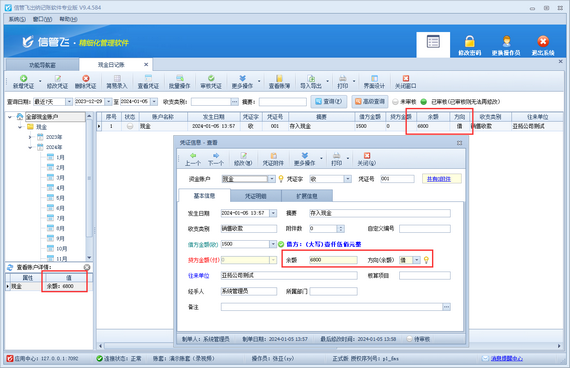The height and width of the screenshot is (368, 570).
Task: Open the 查看账簿 ledger icon
Action: (x=279, y=78)
